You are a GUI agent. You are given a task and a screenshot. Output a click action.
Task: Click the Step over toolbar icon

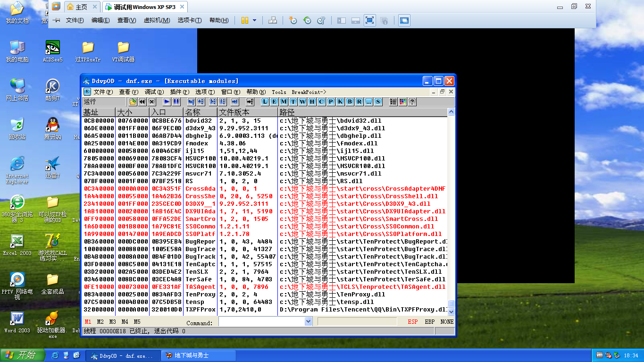coord(201,101)
